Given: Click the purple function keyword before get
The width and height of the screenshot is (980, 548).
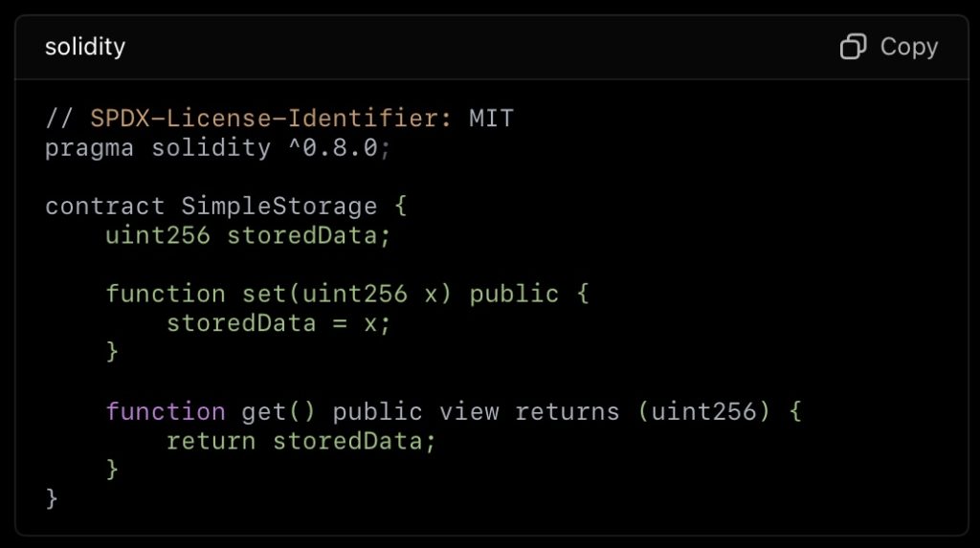Looking at the screenshot, I should click(165, 412).
